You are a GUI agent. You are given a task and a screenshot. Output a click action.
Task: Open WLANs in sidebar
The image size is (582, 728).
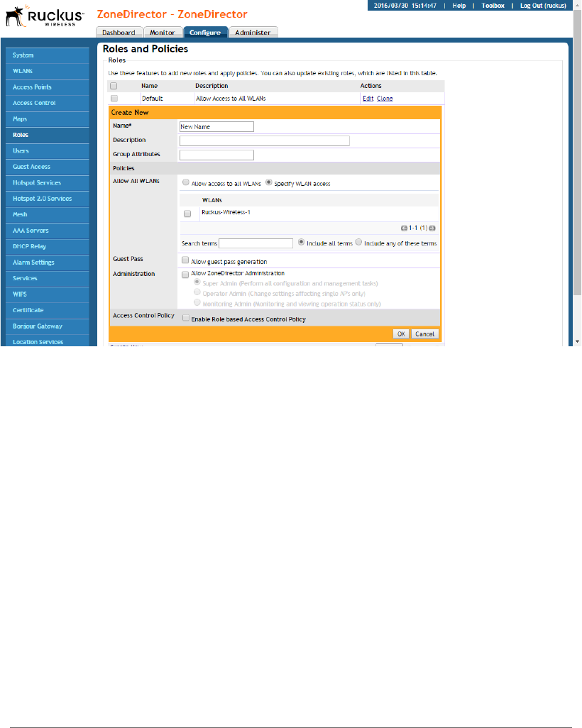48,71
